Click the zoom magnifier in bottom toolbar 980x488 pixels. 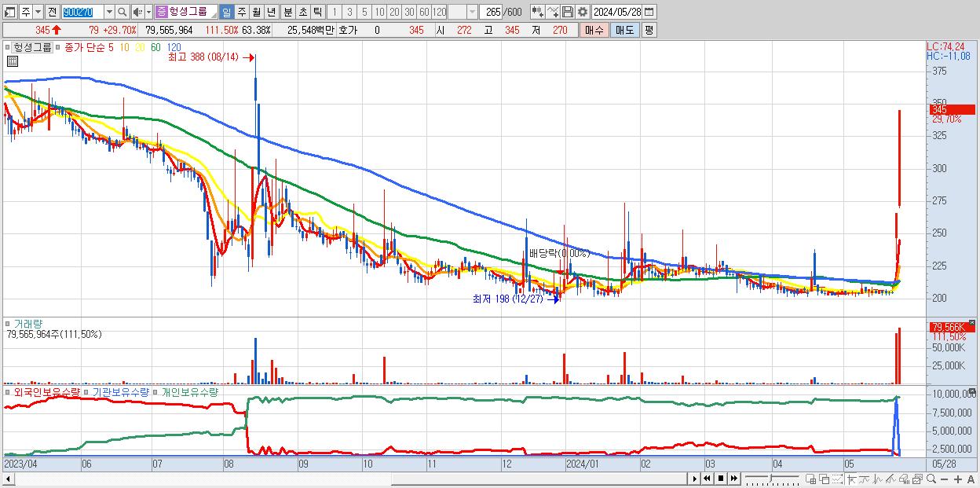931,479
